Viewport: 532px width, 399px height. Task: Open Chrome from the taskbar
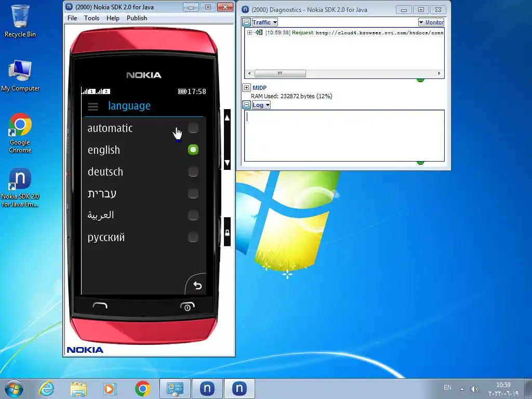click(x=142, y=389)
